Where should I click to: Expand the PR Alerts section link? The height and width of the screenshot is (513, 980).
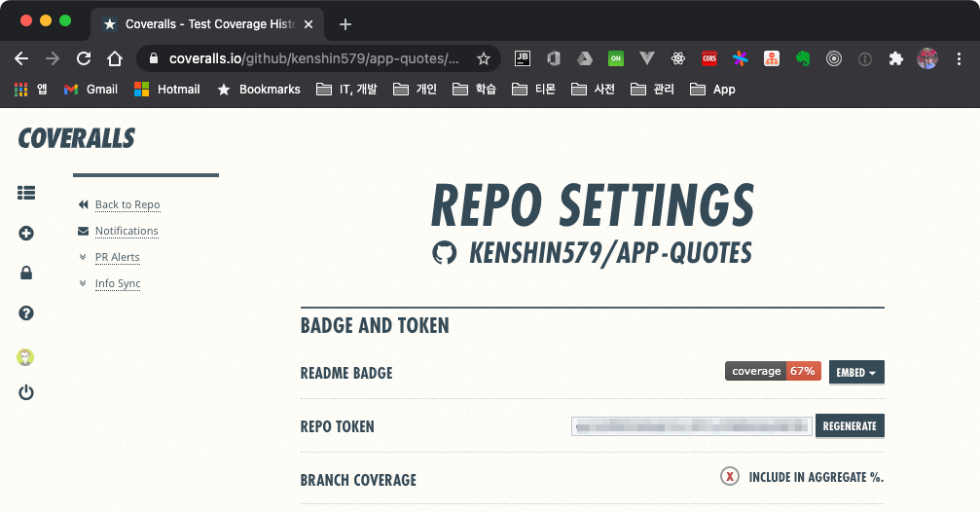117,257
